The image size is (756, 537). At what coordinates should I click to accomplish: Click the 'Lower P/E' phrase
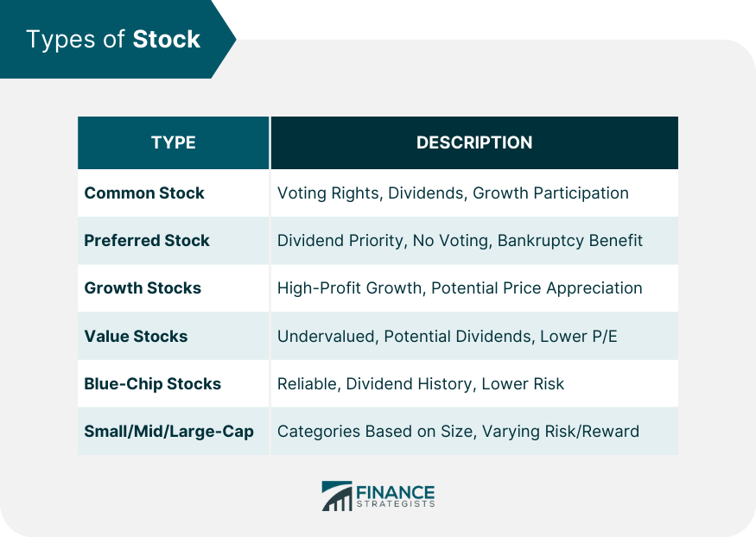tap(578, 336)
